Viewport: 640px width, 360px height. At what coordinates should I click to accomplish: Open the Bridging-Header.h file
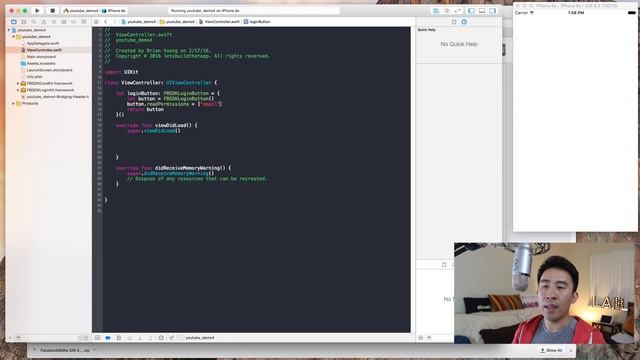click(58, 97)
